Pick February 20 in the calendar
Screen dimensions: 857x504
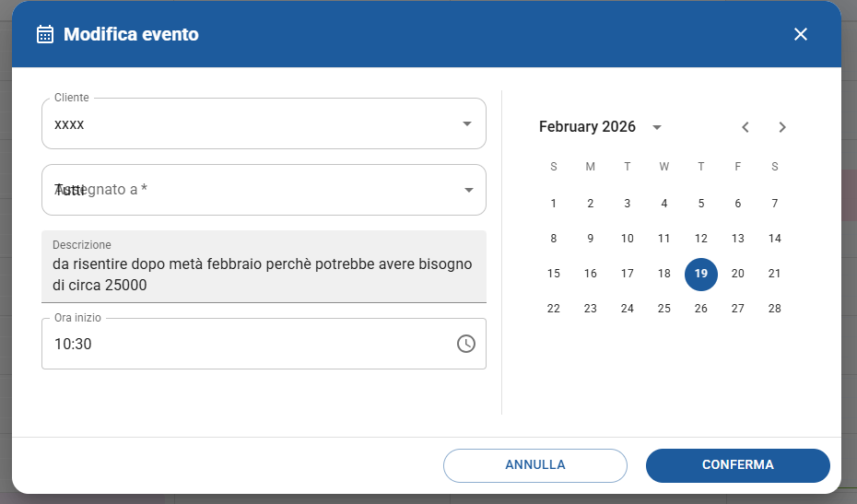click(738, 274)
